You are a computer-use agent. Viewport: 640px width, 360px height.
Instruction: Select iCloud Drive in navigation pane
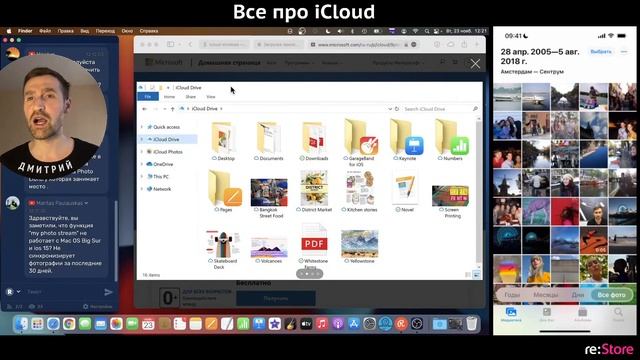pyautogui.click(x=166, y=139)
